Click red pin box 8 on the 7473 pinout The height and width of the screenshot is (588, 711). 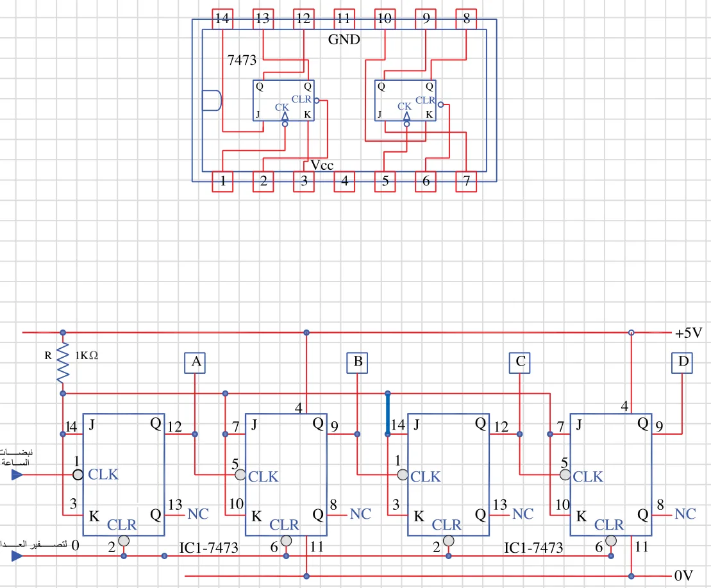pos(466,19)
